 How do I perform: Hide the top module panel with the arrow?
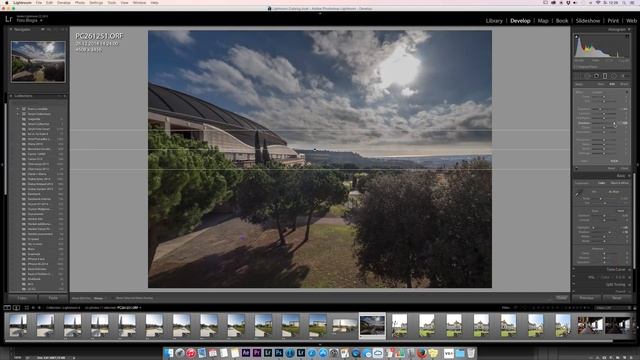(320, 13)
